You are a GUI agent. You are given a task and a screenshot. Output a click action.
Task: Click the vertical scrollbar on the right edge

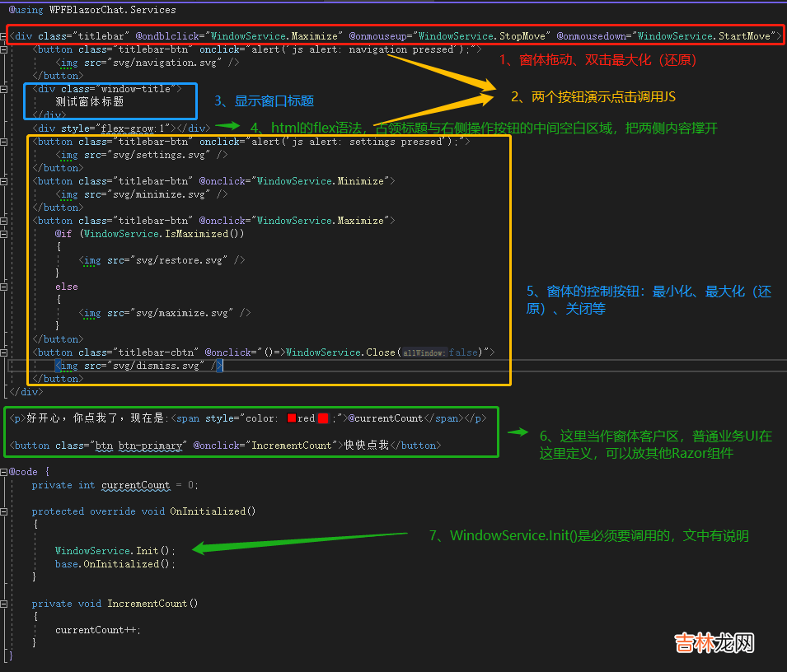[x=782, y=329]
